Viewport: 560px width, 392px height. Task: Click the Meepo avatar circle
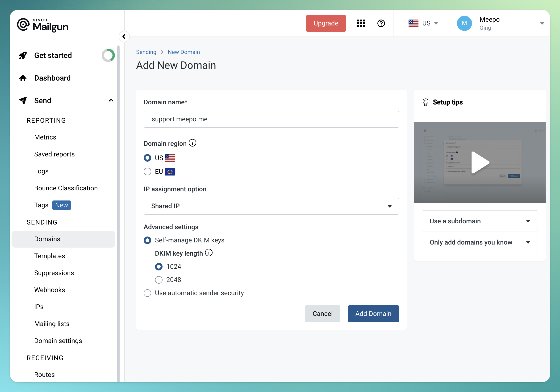click(464, 23)
